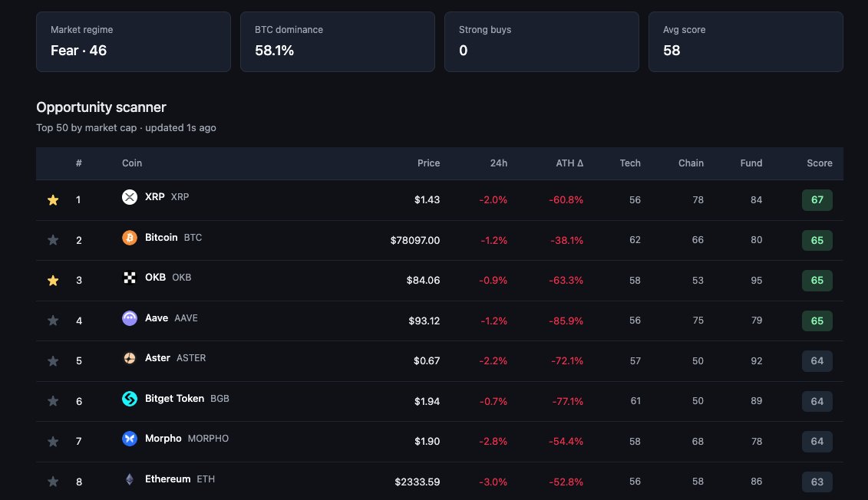Screen dimensions: 868x500
Task: Click OKB's Fund score 95
Action: tap(756, 281)
